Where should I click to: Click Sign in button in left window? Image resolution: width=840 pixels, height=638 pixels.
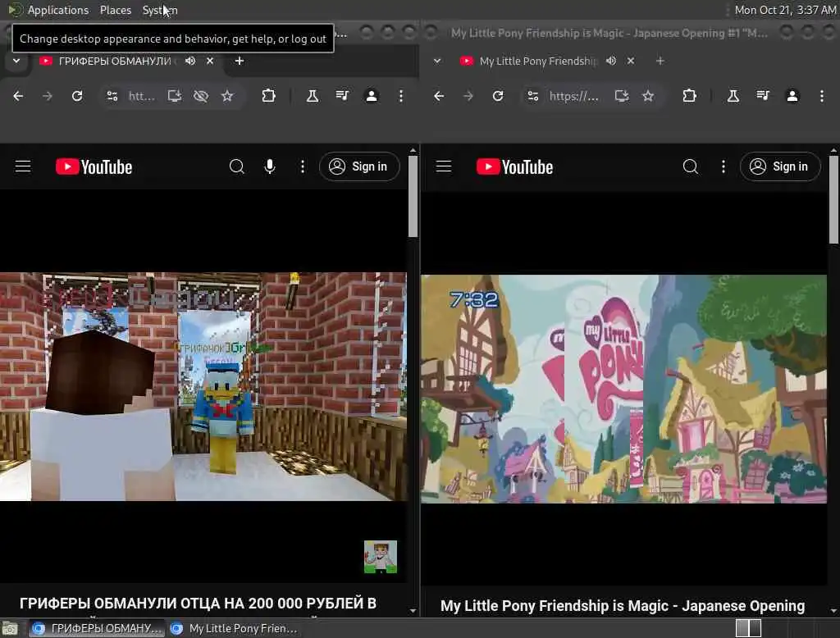pos(359,166)
